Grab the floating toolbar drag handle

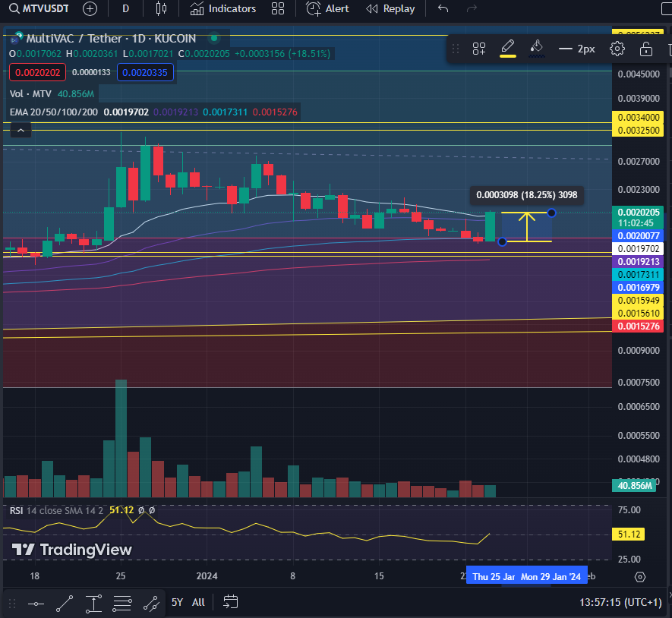point(456,49)
